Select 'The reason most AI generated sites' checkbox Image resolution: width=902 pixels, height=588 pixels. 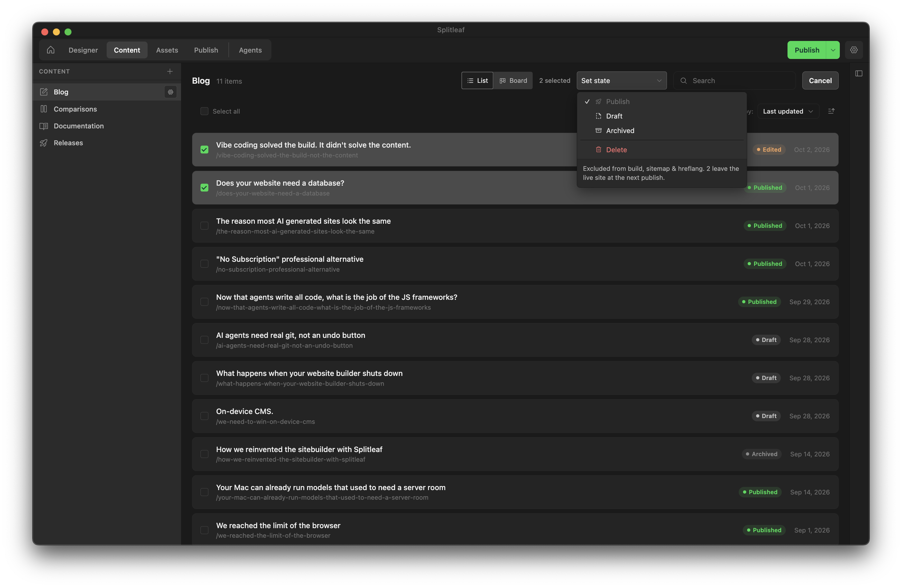204,226
